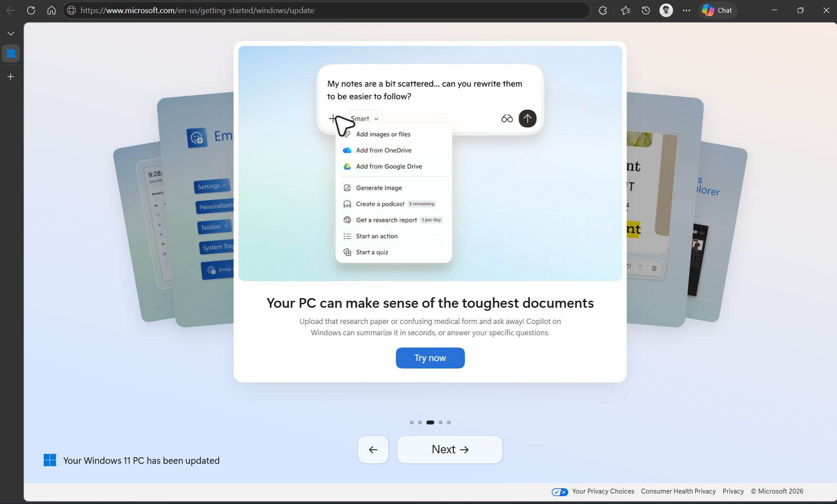Select the binoculars icon in the prompt box
Image resolution: width=837 pixels, height=504 pixels.
point(506,118)
